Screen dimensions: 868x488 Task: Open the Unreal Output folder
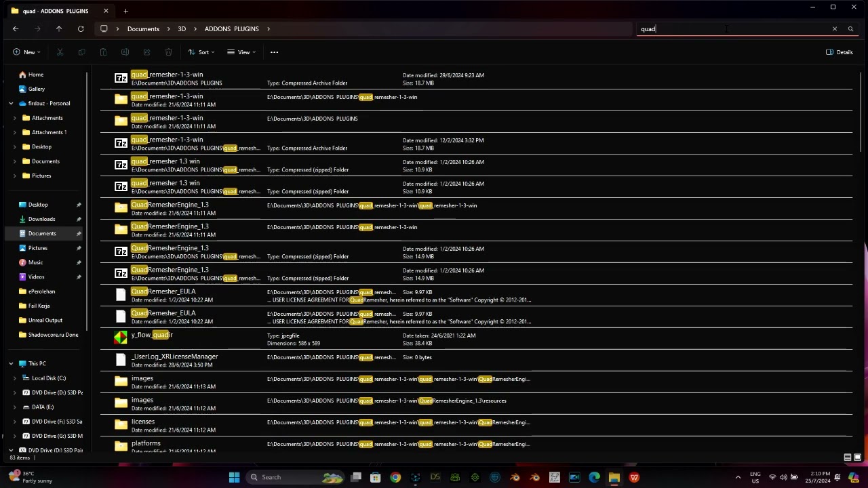tap(45, 320)
